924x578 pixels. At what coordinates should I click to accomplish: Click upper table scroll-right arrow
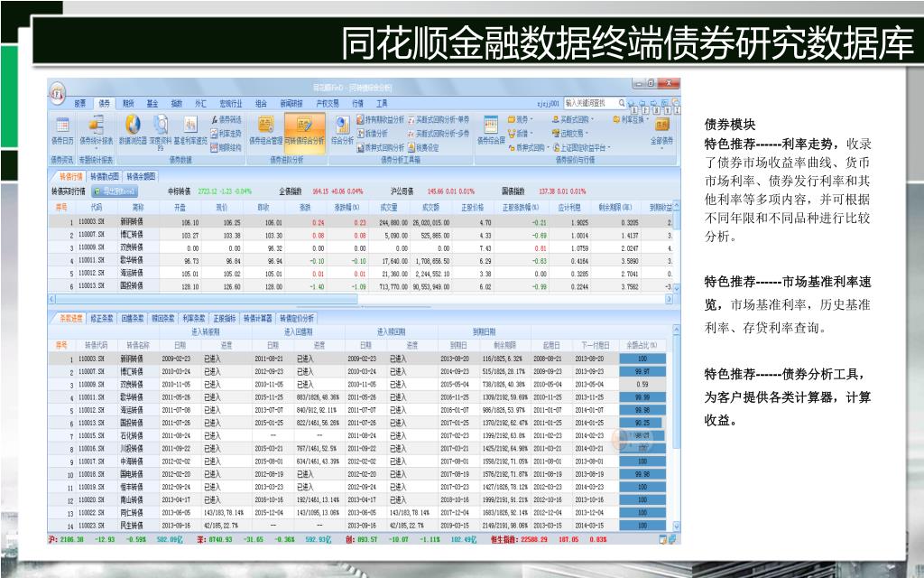[x=669, y=299]
